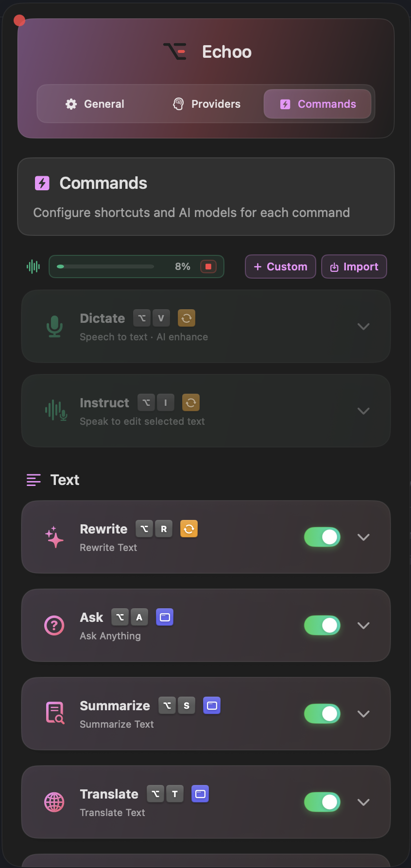Open the Providers tab

pyautogui.click(x=206, y=104)
